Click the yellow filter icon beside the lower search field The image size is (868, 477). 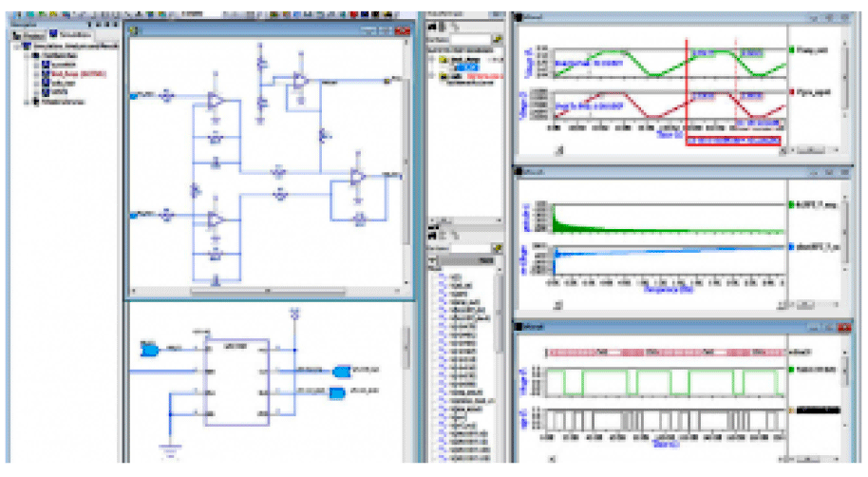(497, 249)
